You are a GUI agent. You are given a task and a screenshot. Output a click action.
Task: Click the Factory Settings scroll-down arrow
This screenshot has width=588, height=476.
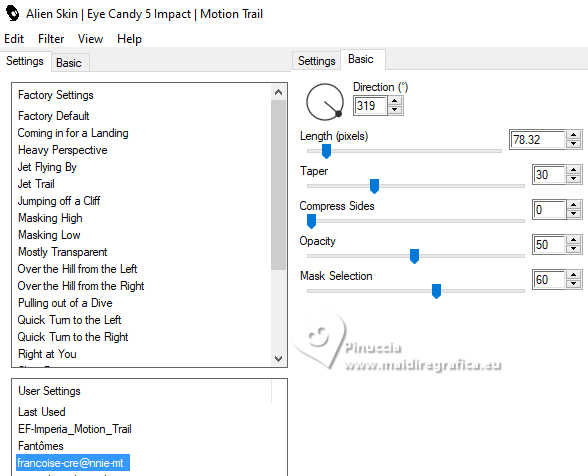click(278, 358)
